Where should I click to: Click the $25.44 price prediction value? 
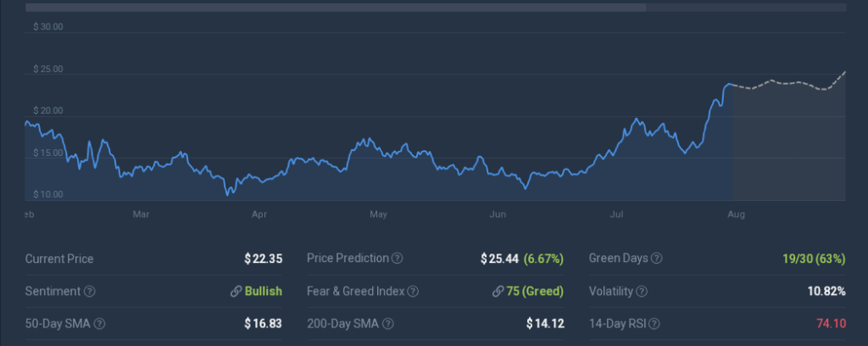tap(500, 259)
